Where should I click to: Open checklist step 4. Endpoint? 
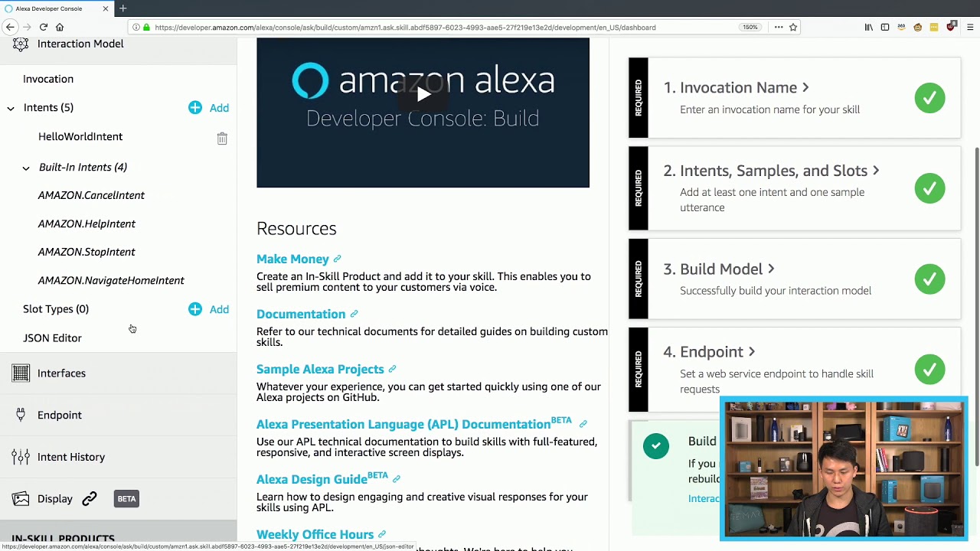point(709,352)
